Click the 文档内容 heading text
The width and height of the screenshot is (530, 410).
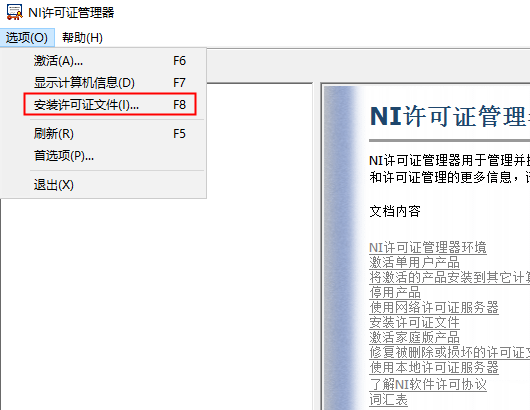click(x=395, y=211)
